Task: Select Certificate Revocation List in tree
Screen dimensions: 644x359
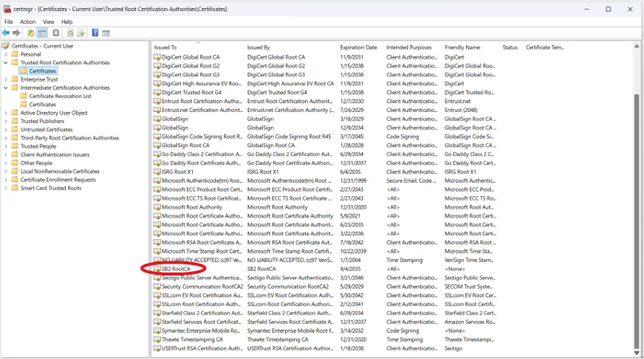Action: [60, 96]
